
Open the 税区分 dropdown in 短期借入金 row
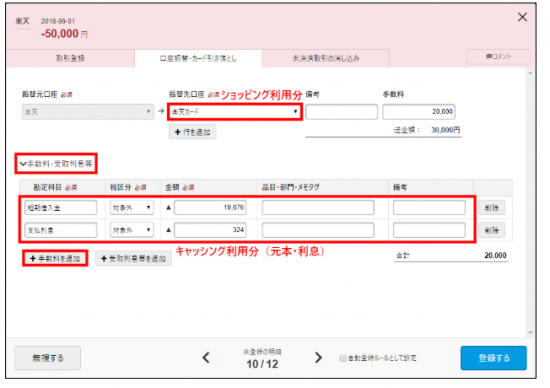(132, 208)
